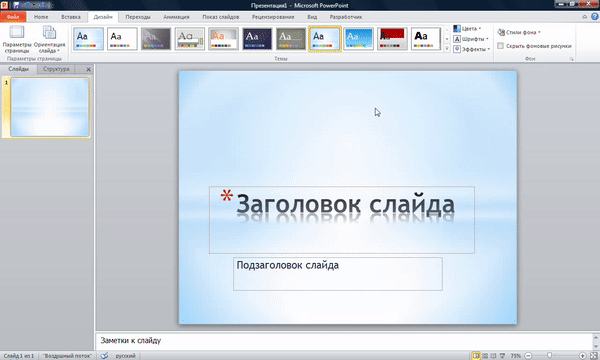
Task: Apply the theme with orange Aa
Action: [x=223, y=39]
